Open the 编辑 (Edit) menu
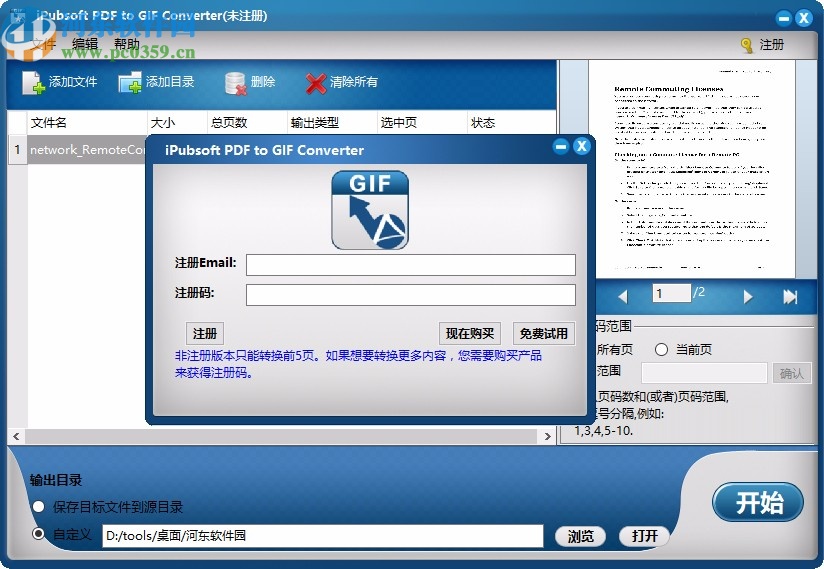824x569 pixels. coord(85,44)
